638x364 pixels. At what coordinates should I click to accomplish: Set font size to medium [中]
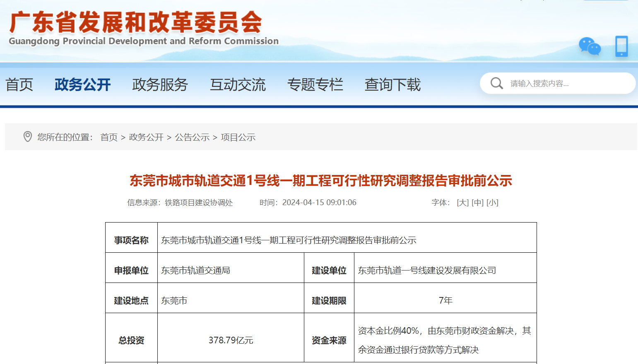click(477, 203)
